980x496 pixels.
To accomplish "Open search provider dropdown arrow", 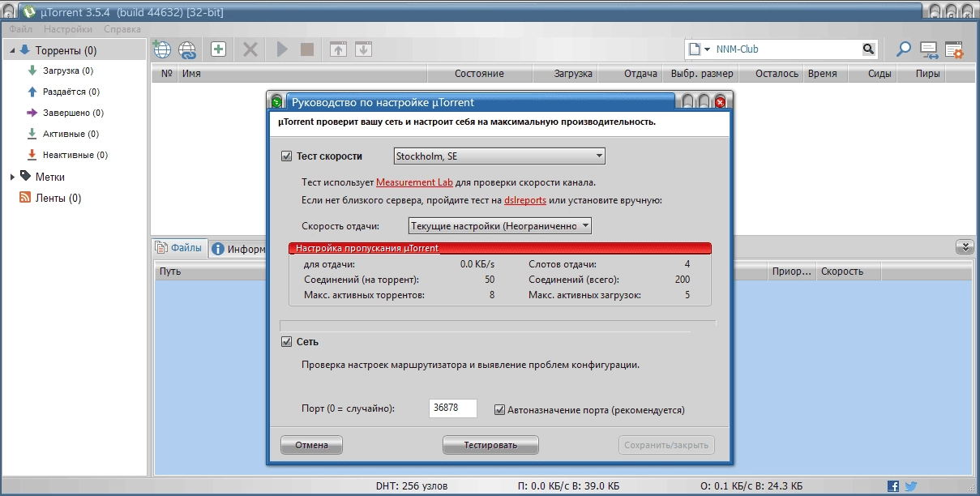I will coord(708,49).
